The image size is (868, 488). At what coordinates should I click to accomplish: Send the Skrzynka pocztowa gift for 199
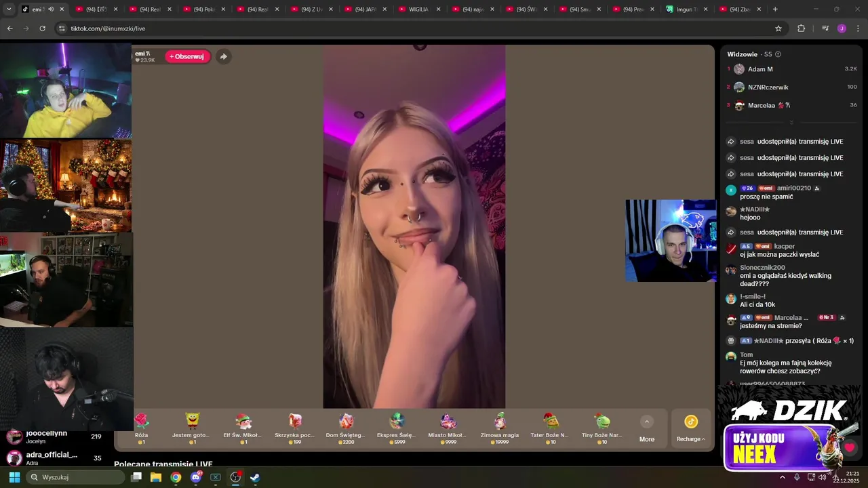click(294, 428)
